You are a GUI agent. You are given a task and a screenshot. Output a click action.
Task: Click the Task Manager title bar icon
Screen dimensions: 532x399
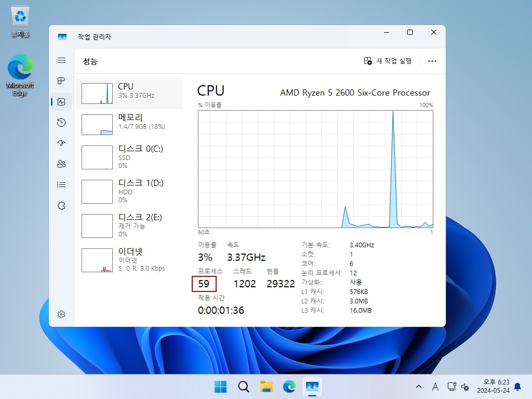coord(62,37)
